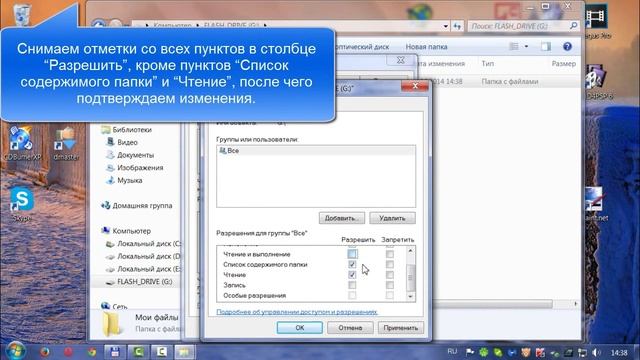Toggle the Explorer preview pane icon

coord(546,47)
